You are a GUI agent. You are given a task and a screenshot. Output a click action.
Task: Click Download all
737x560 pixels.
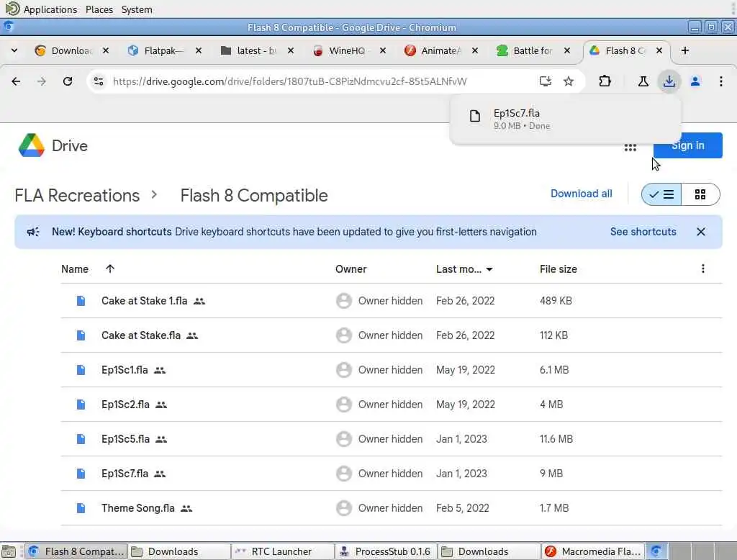tap(582, 194)
